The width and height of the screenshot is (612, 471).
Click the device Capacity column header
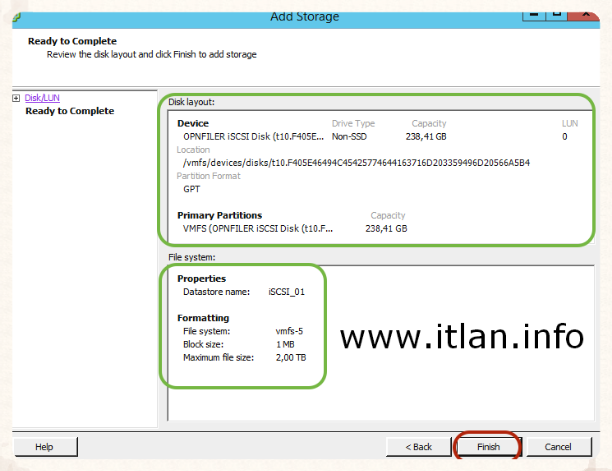coord(428,123)
